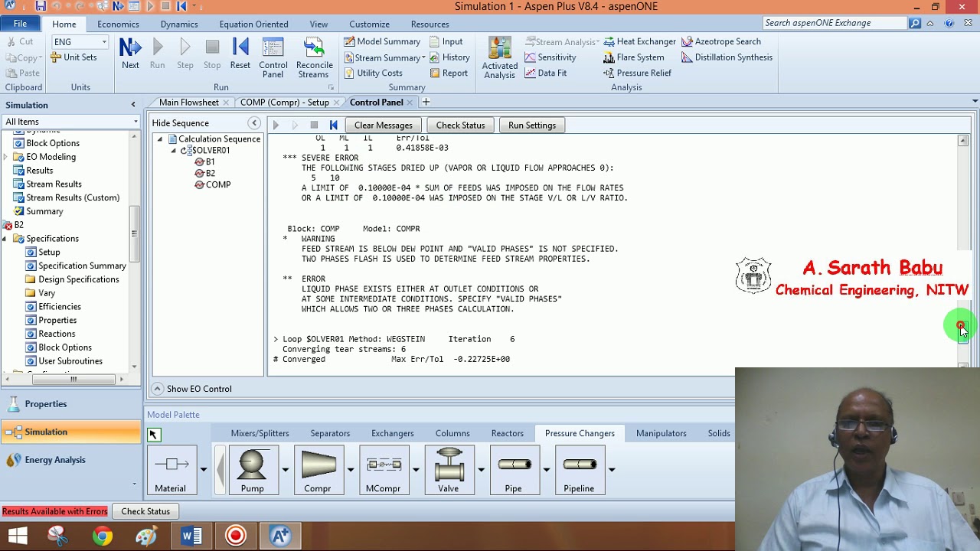The width and height of the screenshot is (980, 551).
Task: Open the Energy Analysis environment
Action: point(70,460)
